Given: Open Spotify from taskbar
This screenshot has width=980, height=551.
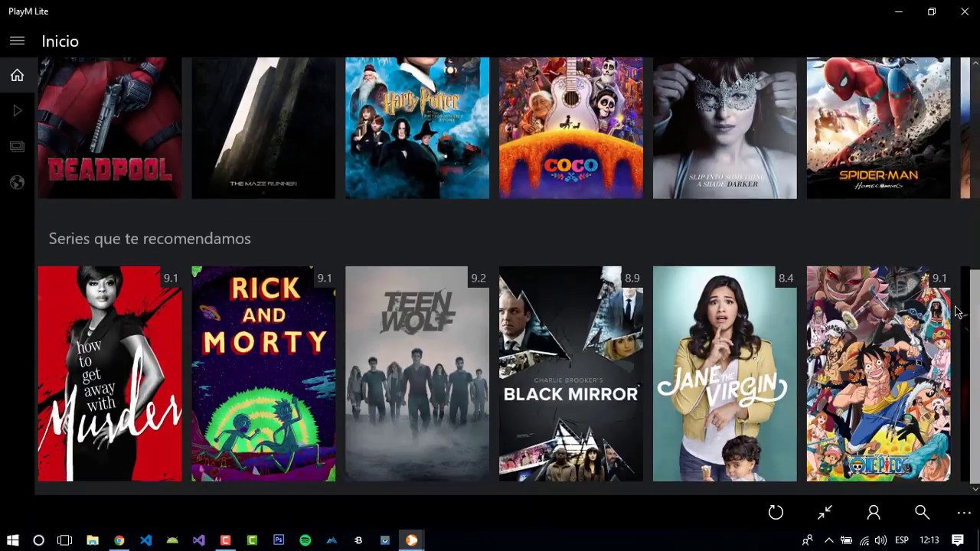Looking at the screenshot, I should tap(305, 540).
